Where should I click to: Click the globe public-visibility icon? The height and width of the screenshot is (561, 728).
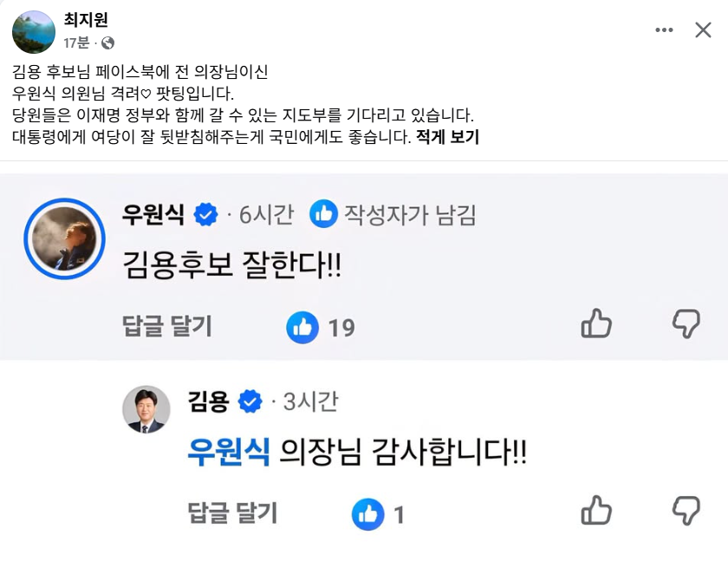[x=107, y=43]
